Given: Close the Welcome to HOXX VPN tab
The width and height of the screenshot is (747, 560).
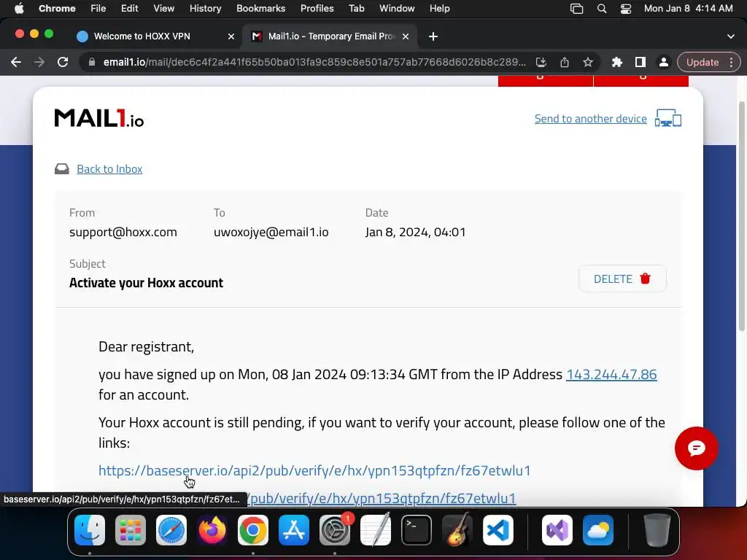Looking at the screenshot, I should [x=231, y=36].
